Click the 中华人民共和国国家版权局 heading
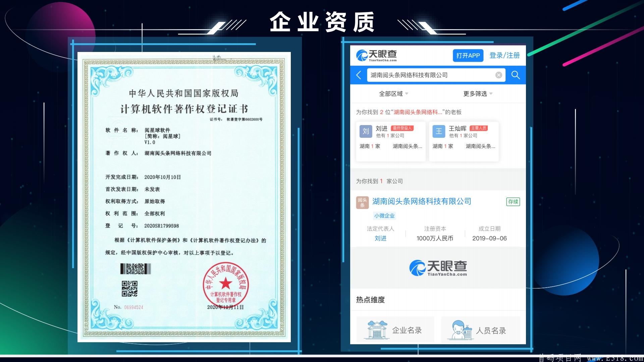This screenshot has width=644, height=362. click(184, 93)
